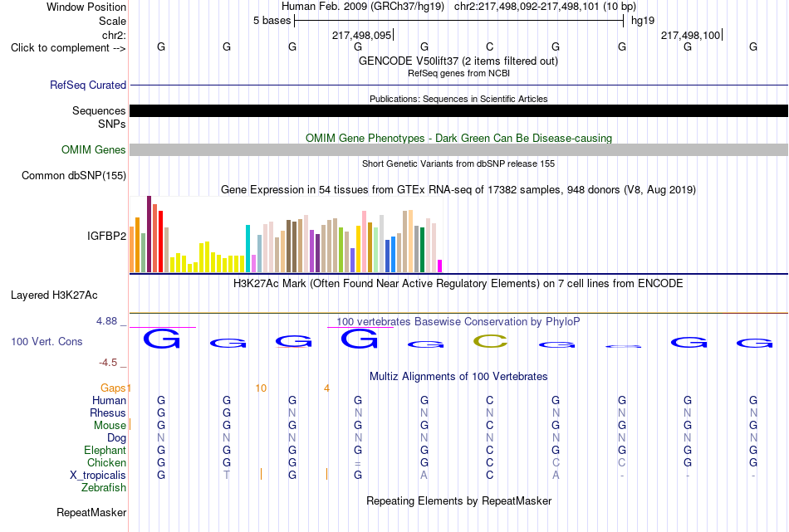Click the chr2: row label

coord(114,35)
